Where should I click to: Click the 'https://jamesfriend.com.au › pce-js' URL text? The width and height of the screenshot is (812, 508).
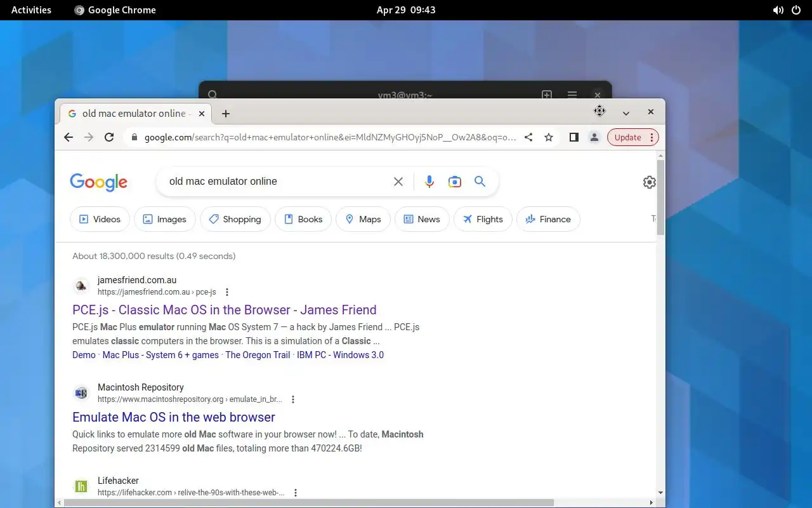click(157, 292)
